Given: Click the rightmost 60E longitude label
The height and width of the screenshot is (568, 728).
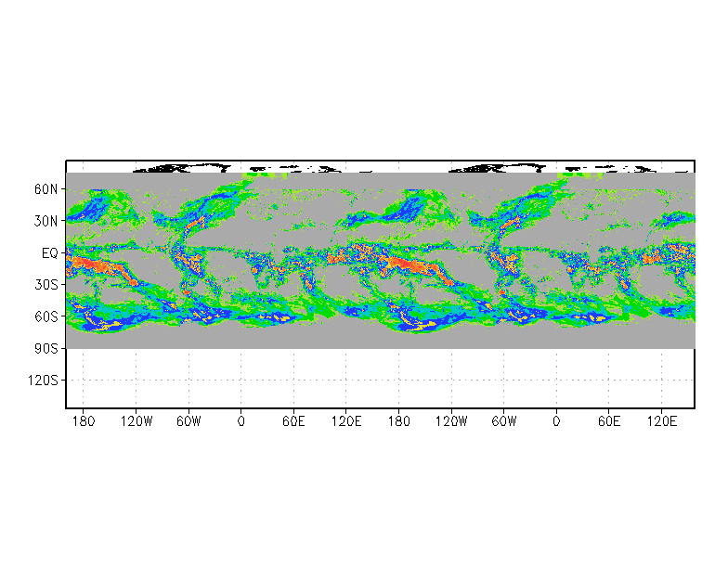Looking at the screenshot, I should pos(609,421).
